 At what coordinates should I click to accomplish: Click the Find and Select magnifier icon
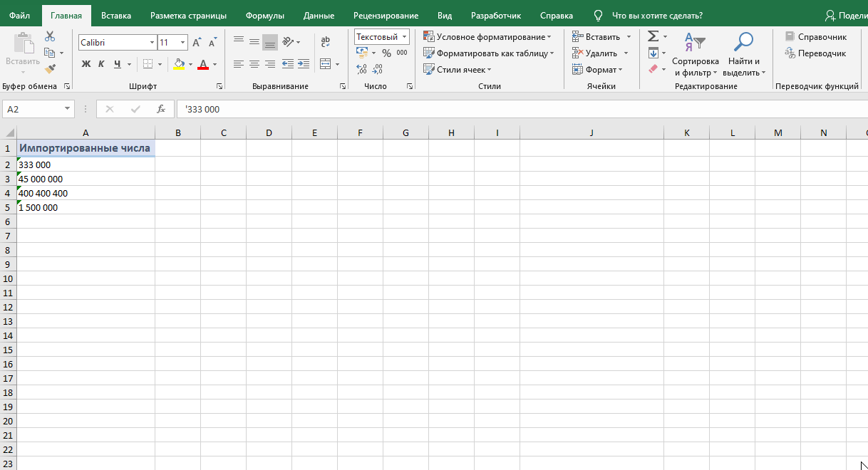point(743,42)
